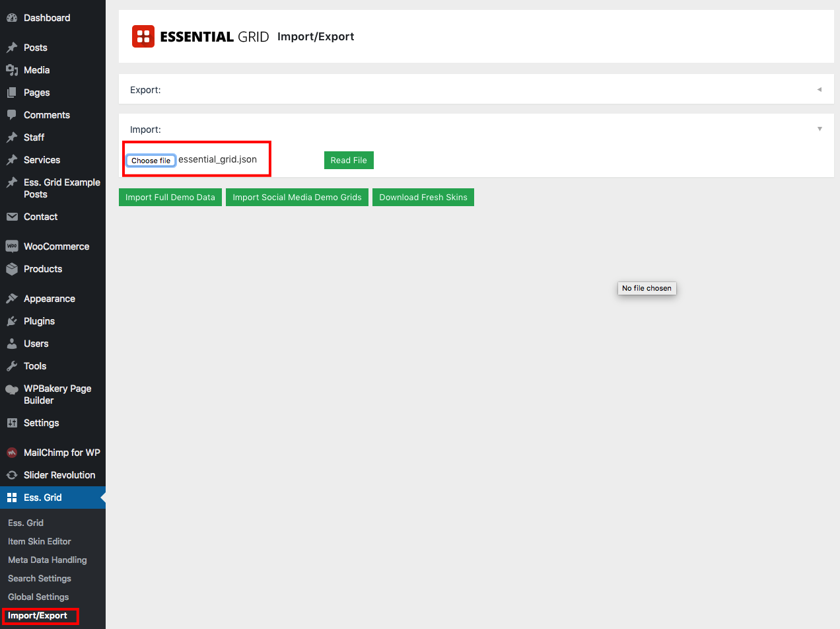Click the Posts pushpin icon
This screenshot has width=840, height=629.
tap(12, 48)
